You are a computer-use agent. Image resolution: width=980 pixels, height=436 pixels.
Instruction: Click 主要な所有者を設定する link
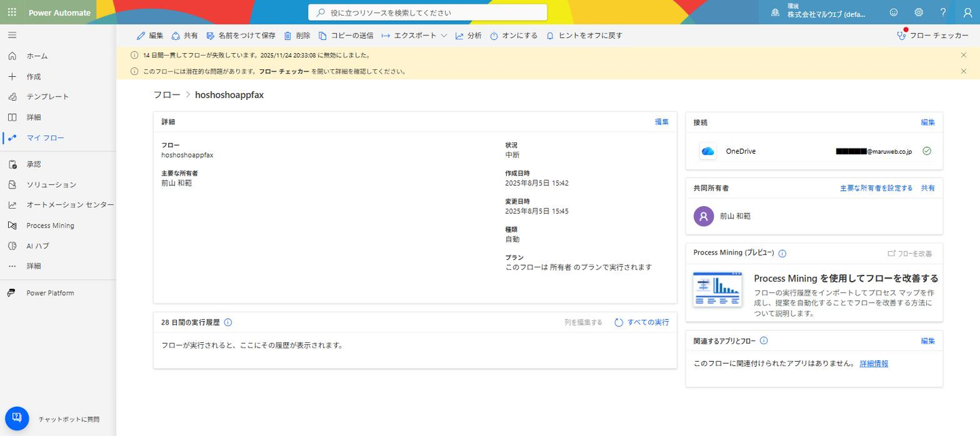tap(876, 188)
